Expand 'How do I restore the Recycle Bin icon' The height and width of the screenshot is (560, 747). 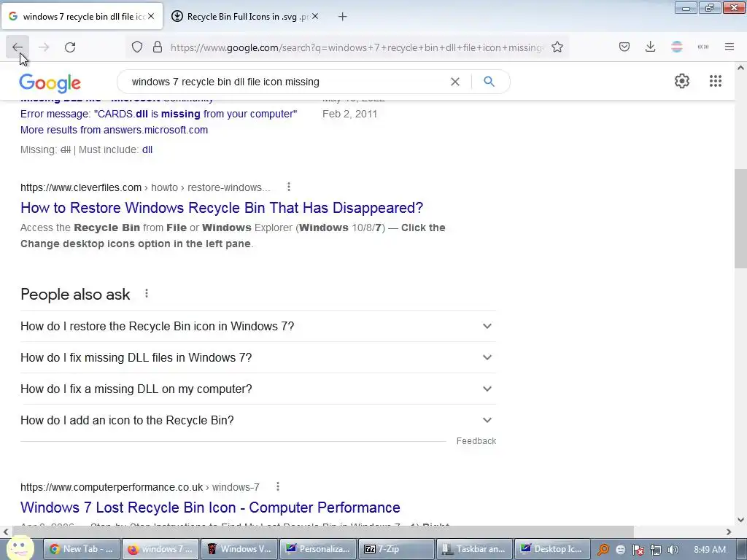coord(258,326)
